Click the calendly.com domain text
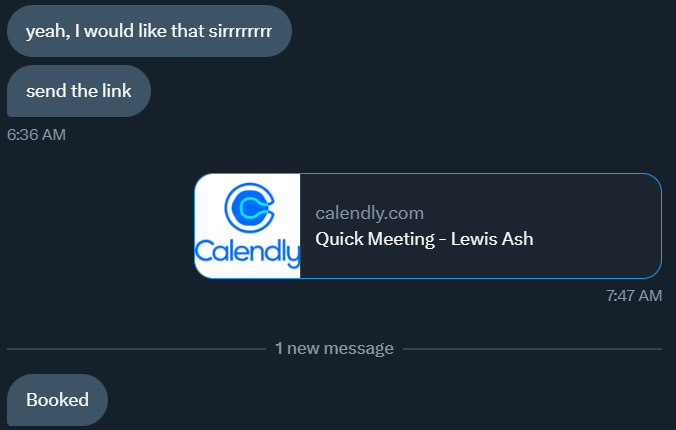The height and width of the screenshot is (430, 676). tap(370, 213)
